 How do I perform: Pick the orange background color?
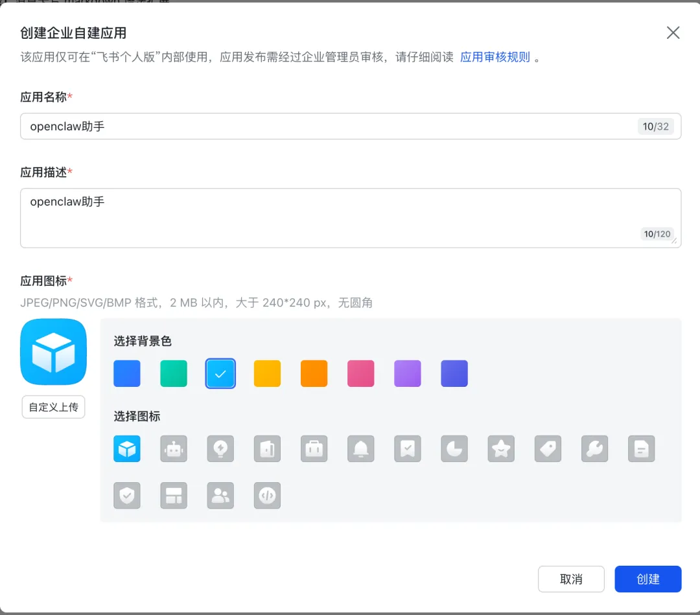coord(314,373)
